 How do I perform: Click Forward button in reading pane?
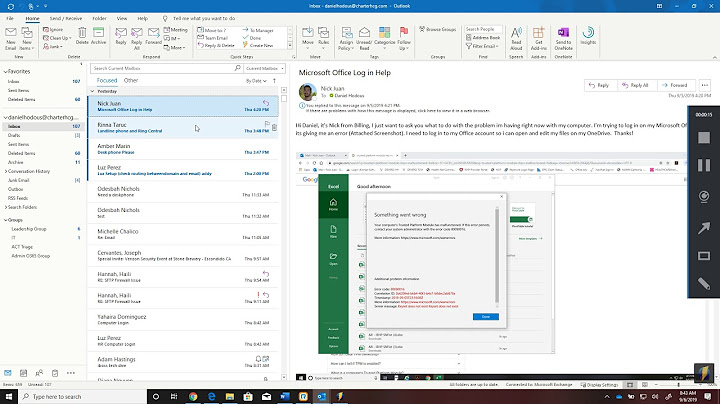[x=675, y=85]
